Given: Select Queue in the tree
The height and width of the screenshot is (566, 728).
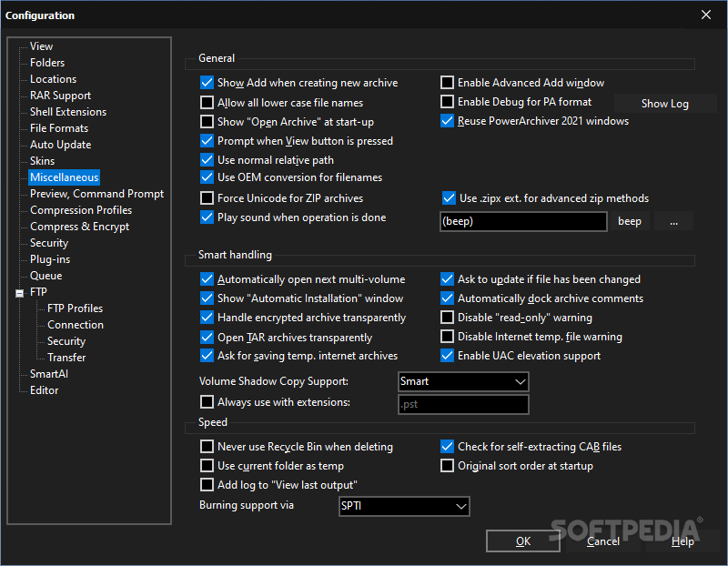Looking at the screenshot, I should click(46, 276).
